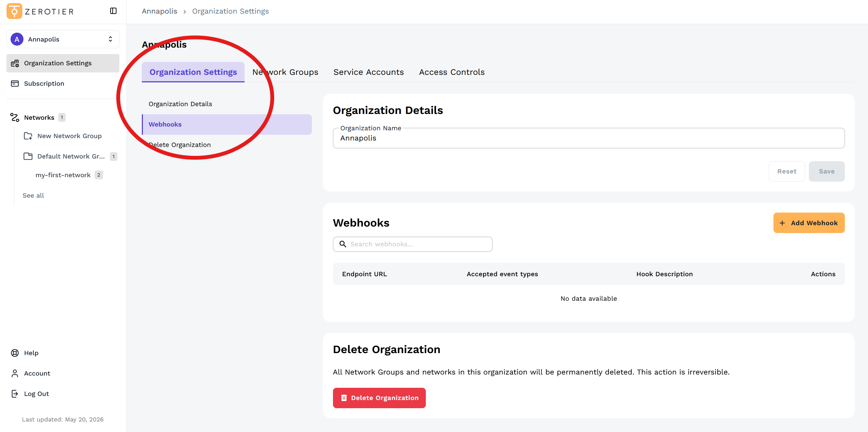Viewport: 868px width, 432px height.
Task: Click the Save button
Action: coord(827,171)
